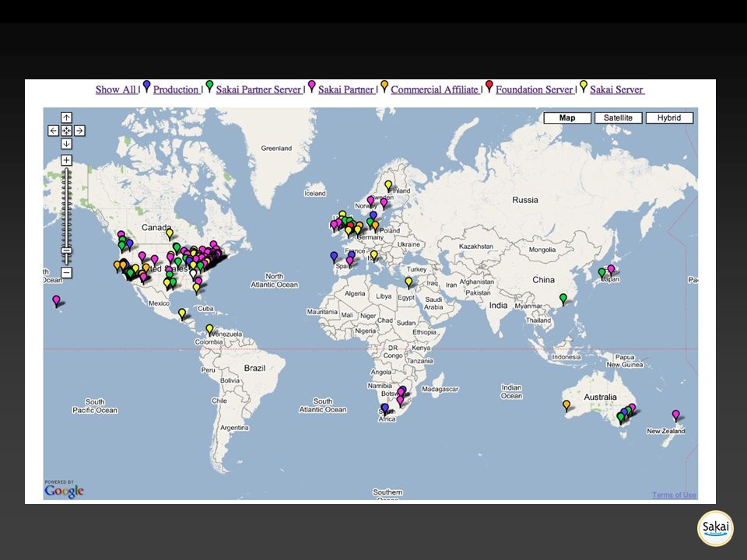
Task: Select the yellow marker south of Mexico
Action: tap(182, 313)
